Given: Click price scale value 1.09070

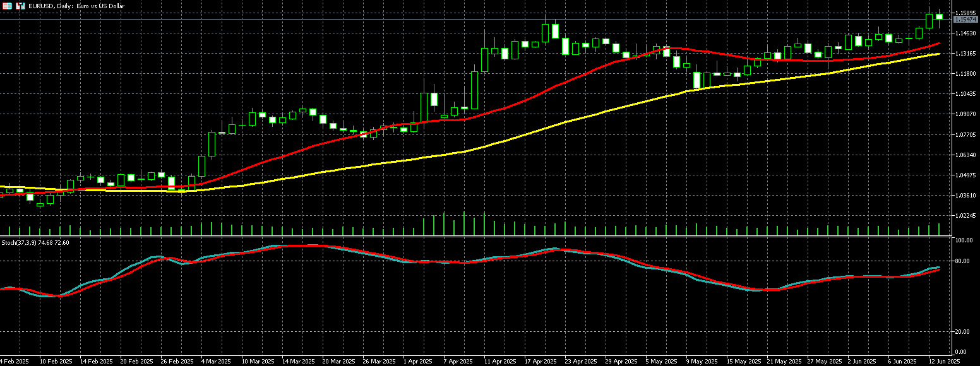Looking at the screenshot, I should tap(965, 114).
